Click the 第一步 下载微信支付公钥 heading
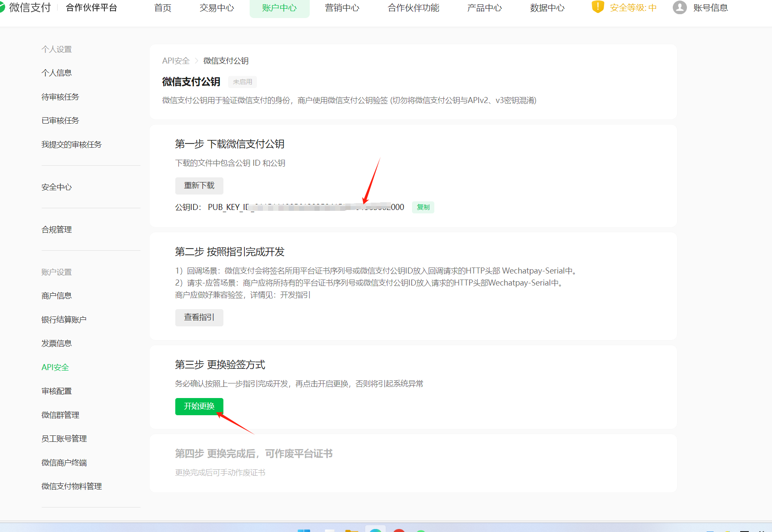This screenshot has height=532, width=772. tap(230, 144)
